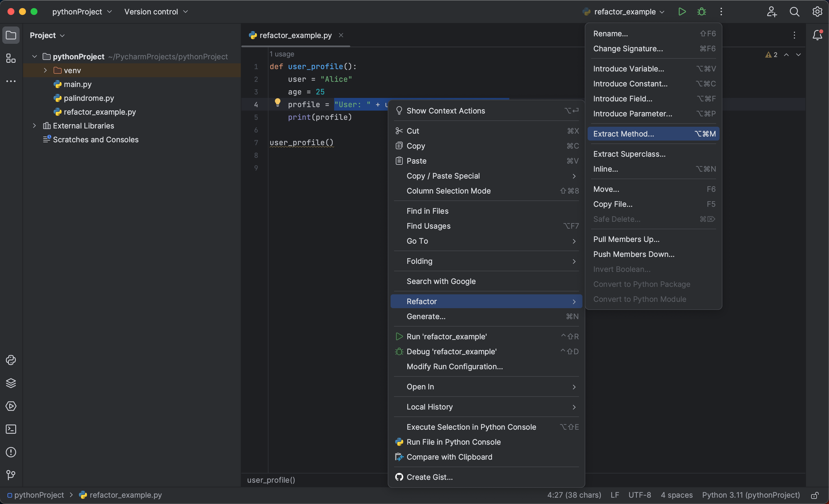The width and height of the screenshot is (829, 504).
Task: Open the refactor_example run configuration dropdown
Action: tap(624, 12)
